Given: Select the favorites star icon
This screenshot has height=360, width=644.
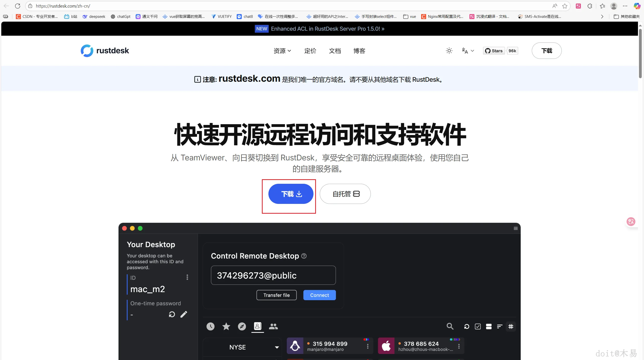Looking at the screenshot, I should click(226, 326).
